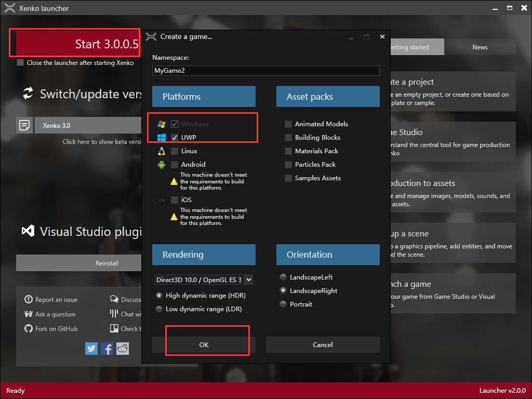Click the Linux penguin icon
Viewport: 532px width, 399px height.
pos(162,151)
